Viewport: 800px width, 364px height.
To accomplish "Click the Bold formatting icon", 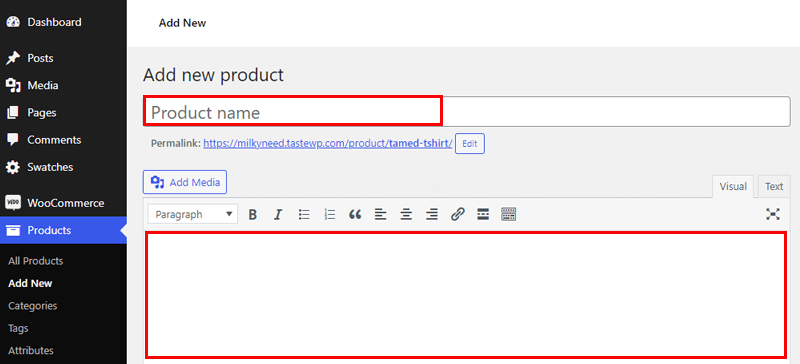I will pos(253,215).
